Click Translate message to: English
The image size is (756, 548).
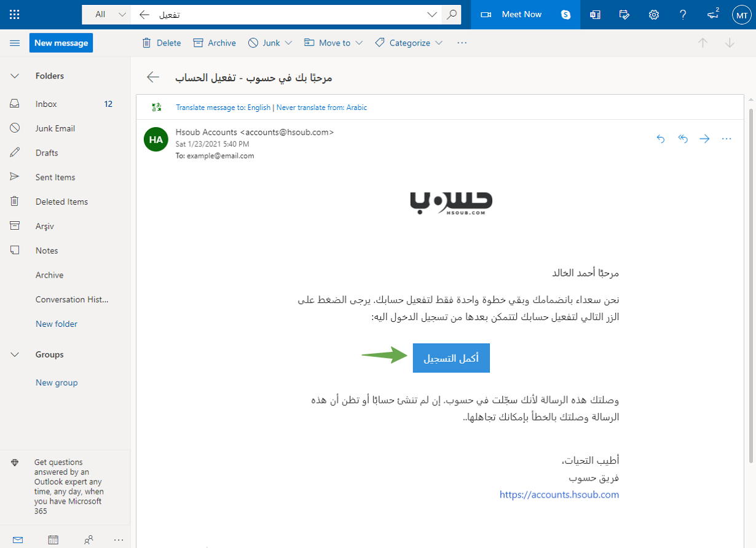[223, 108]
